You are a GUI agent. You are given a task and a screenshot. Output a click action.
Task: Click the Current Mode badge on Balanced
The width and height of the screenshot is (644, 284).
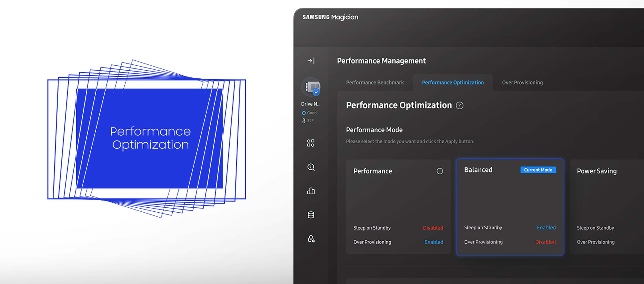(x=538, y=170)
